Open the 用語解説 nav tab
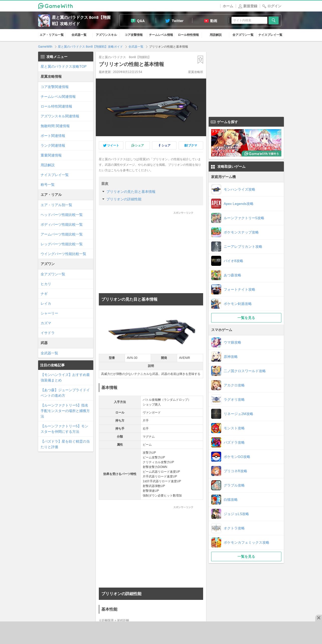The image size is (322, 644). click(x=216, y=35)
